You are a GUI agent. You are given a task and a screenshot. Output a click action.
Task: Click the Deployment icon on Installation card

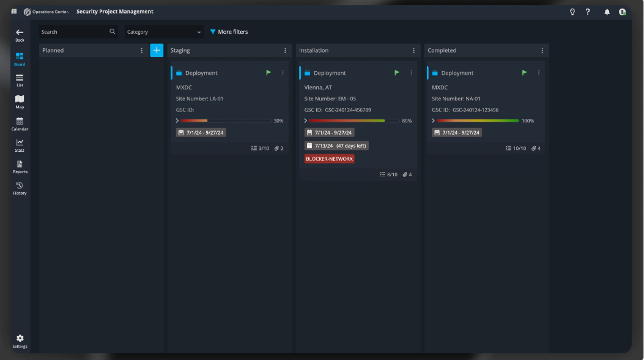(307, 73)
